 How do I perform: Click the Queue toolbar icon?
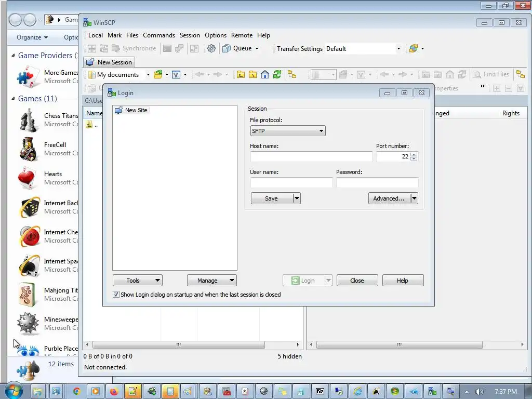[227, 48]
